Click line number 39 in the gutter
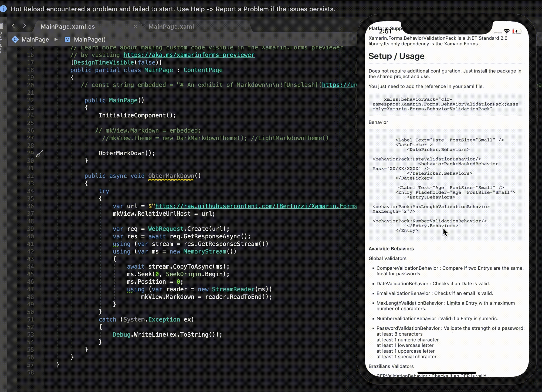Image resolution: width=542 pixels, height=392 pixels. 31,229
